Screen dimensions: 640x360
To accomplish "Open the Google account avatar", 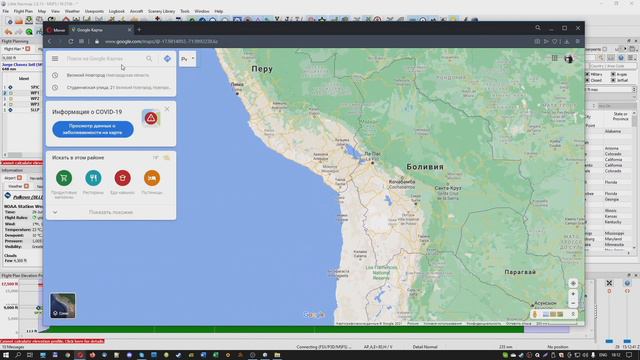I will pyautogui.click(x=569, y=59).
